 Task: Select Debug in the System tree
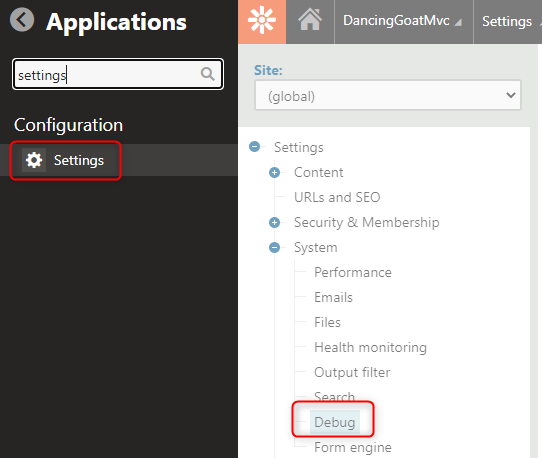[x=335, y=422]
